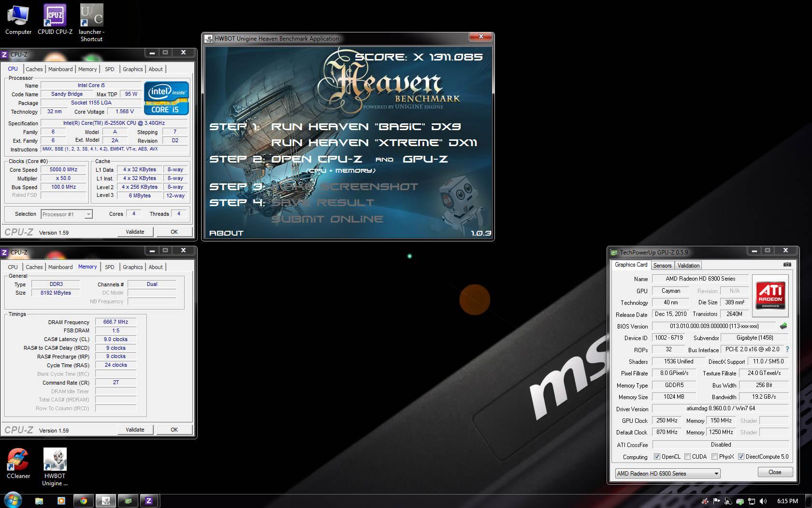Open Graphics tab in top CPU-Z window
The image size is (812, 508).
point(132,69)
